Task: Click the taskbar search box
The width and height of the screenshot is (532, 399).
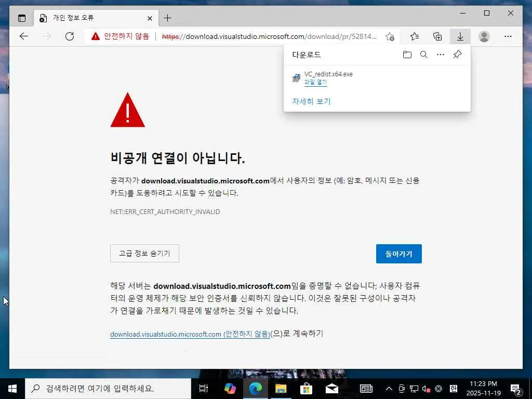Action: click(x=108, y=389)
